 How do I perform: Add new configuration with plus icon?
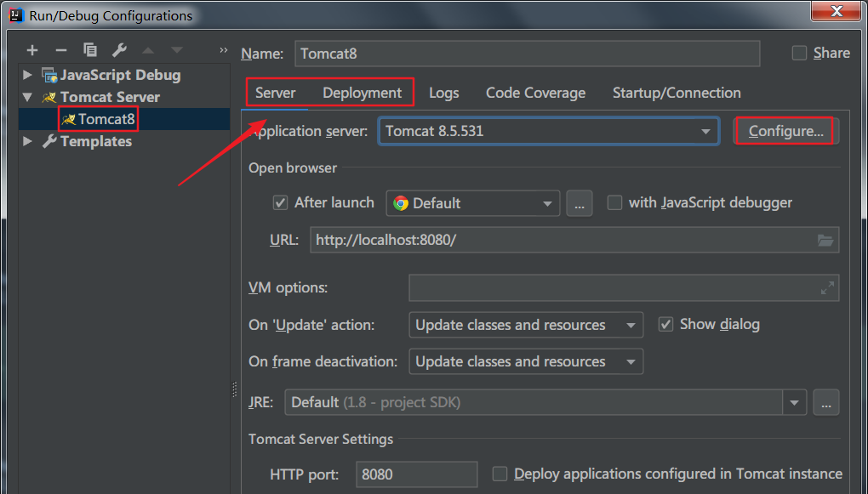pos(32,50)
